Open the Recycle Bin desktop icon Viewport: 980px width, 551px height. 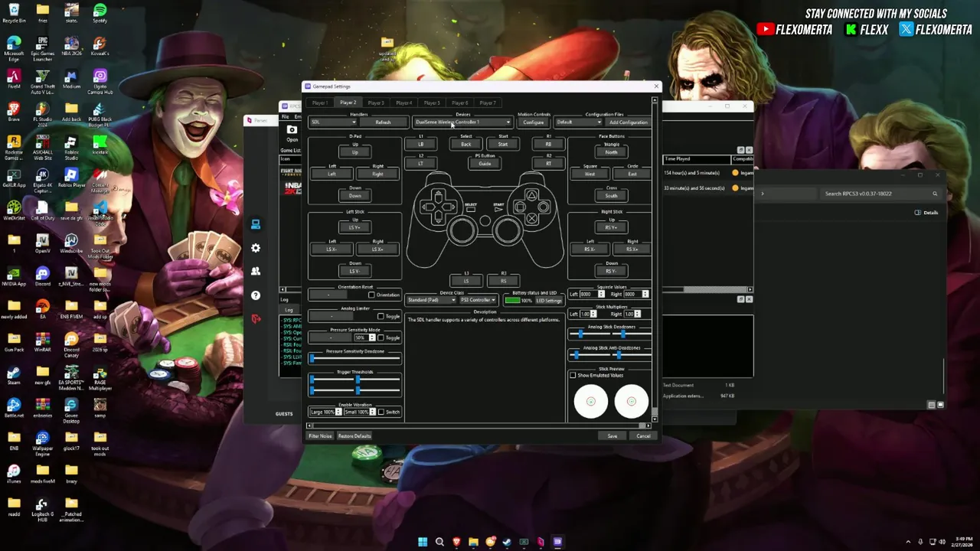(x=14, y=13)
